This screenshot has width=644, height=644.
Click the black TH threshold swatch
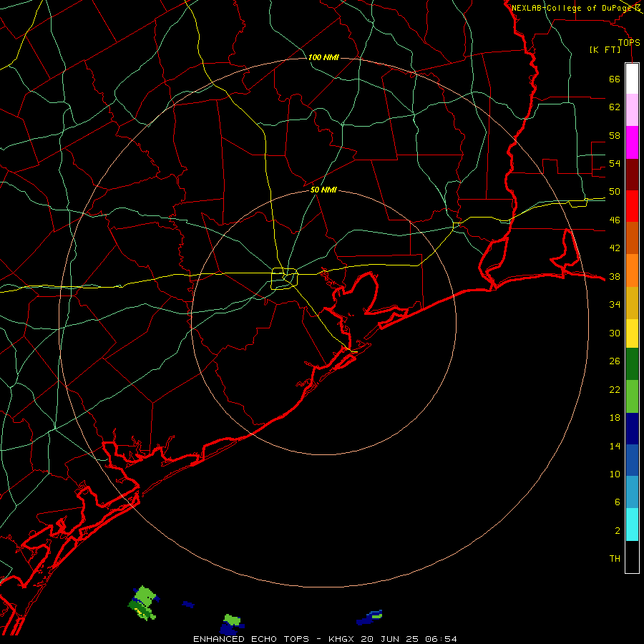tap(632, 557)
